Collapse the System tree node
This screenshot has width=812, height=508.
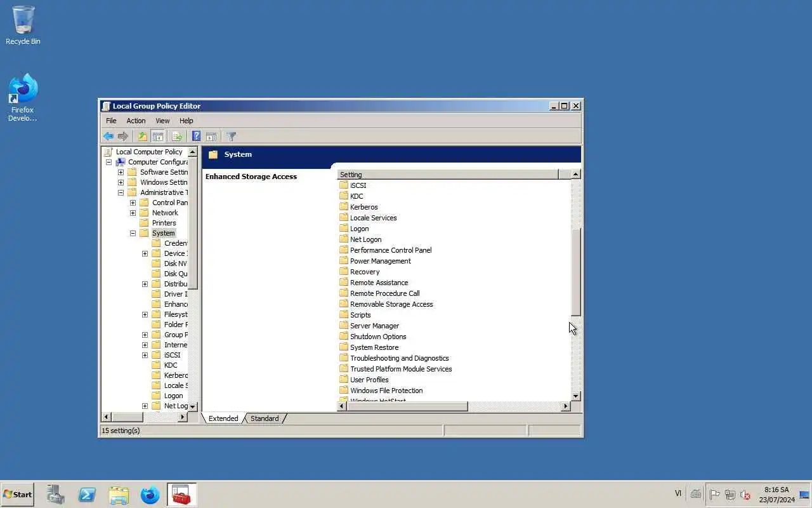click(133, 233)
